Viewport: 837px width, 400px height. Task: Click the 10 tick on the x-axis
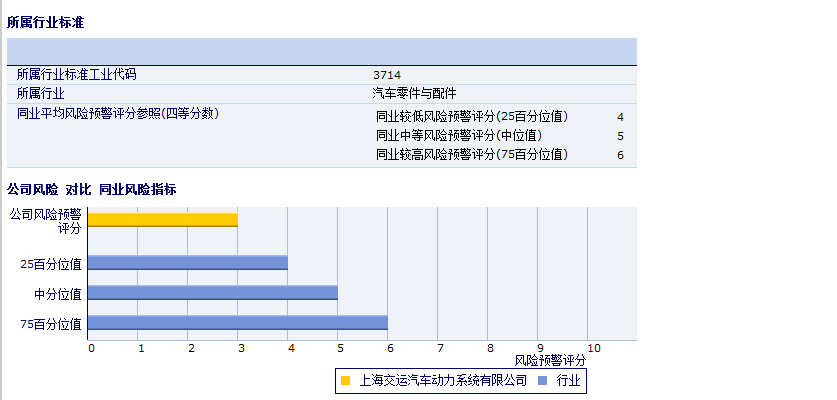point(593,348)
